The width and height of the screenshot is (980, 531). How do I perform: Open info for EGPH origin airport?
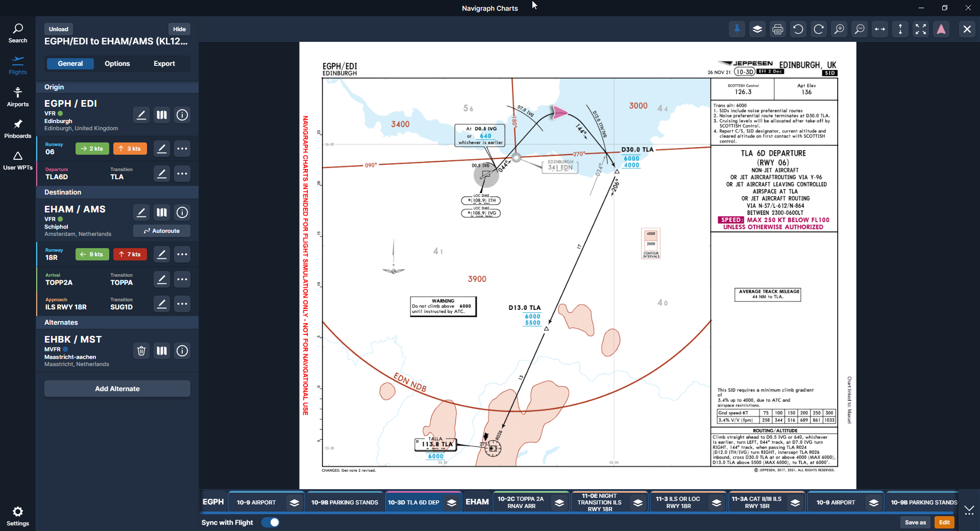182,115
